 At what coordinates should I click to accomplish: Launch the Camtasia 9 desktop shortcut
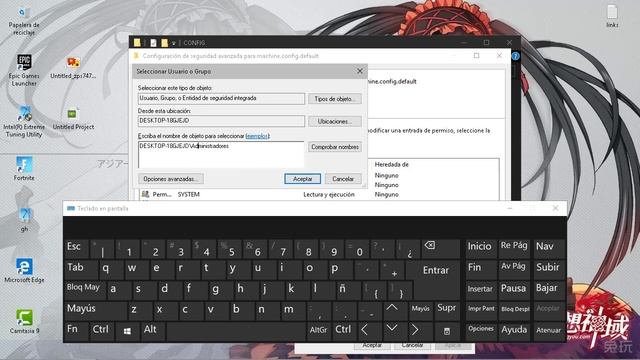click(24, 322)
